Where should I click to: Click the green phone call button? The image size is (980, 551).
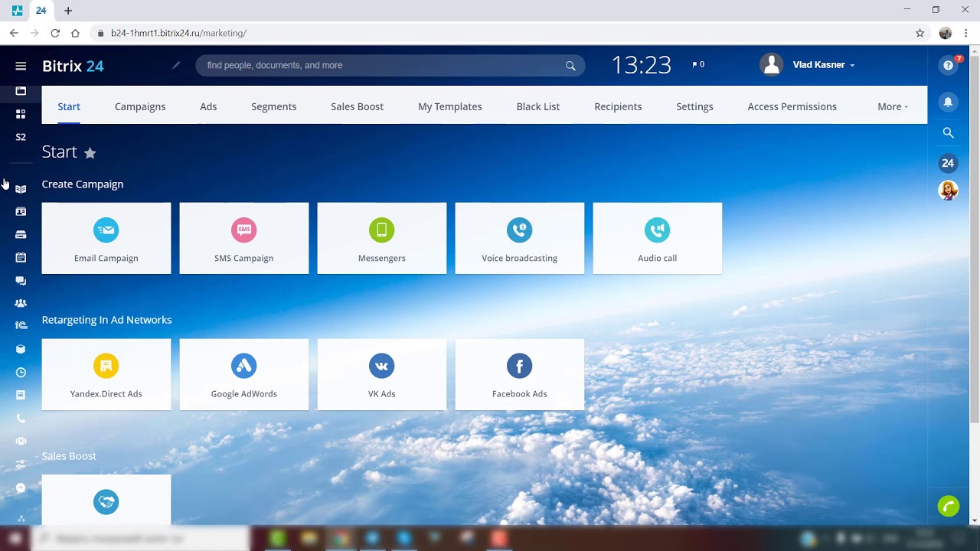(x=949, y=506)
